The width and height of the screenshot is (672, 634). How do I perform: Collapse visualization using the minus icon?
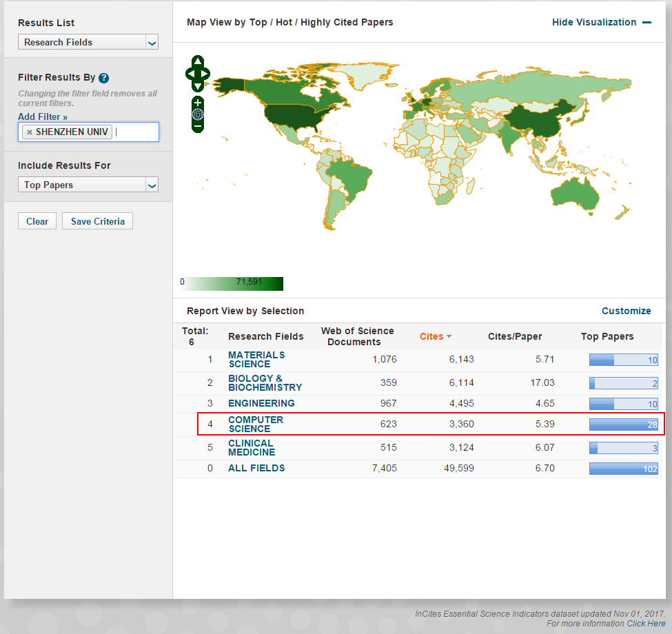[x=646, y=22]
